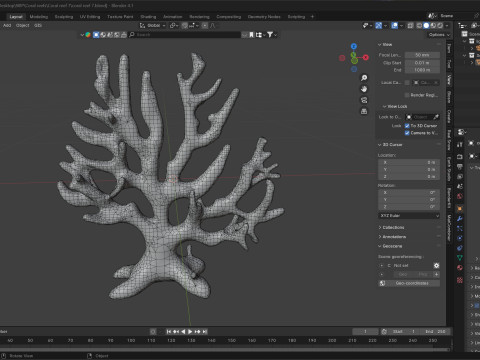Click the blue Z axis gizmo handle
The height and width of the screenshot is (360, 480).
pyautogui.click(x=354, y=46)
